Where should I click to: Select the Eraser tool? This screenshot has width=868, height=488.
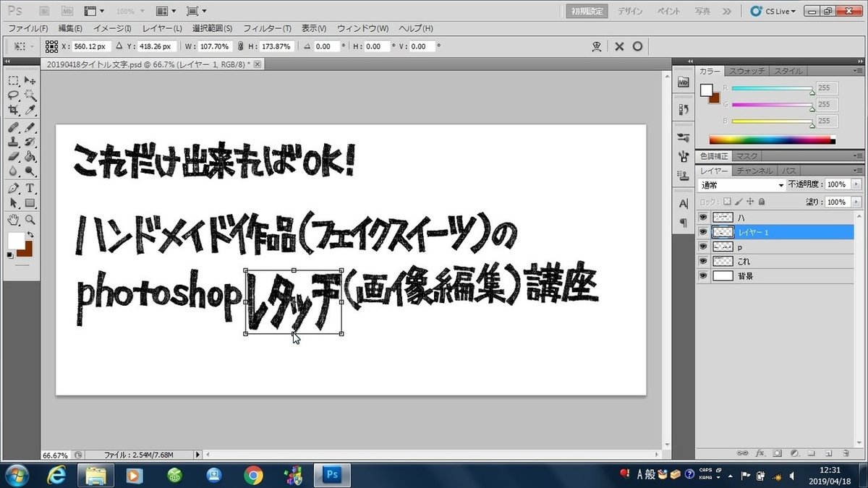(13, 156)
